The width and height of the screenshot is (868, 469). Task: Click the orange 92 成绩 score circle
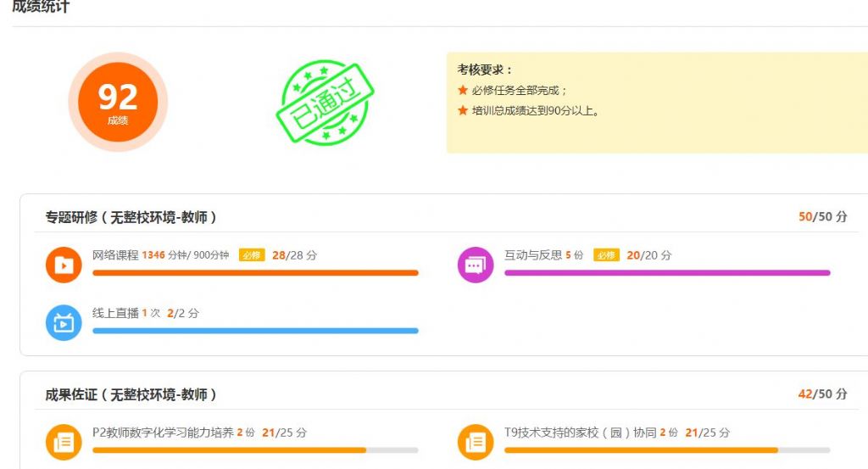(x=118, y=102)
